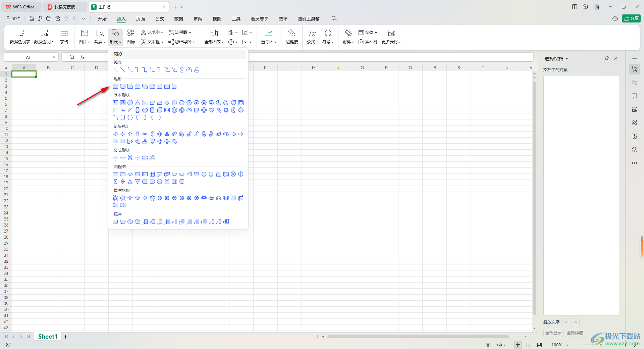Insert the lightning bolt from 基本形状
Viewport: 644px width, 349px height.
pyautogui.click(x=219, y=110)
